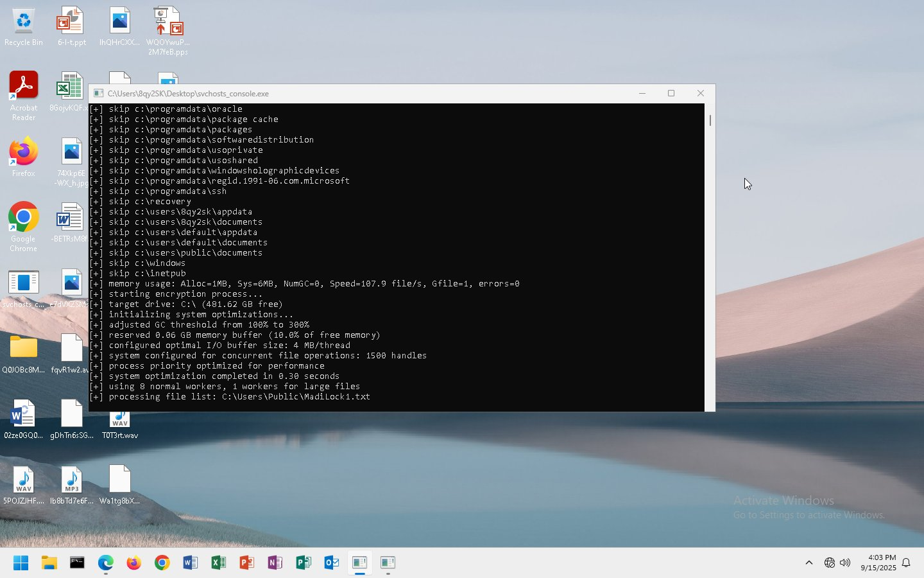Click the console window vertical scrollbar thumb
The height and width of the screenshot is (578, 924).
(710, 120)
